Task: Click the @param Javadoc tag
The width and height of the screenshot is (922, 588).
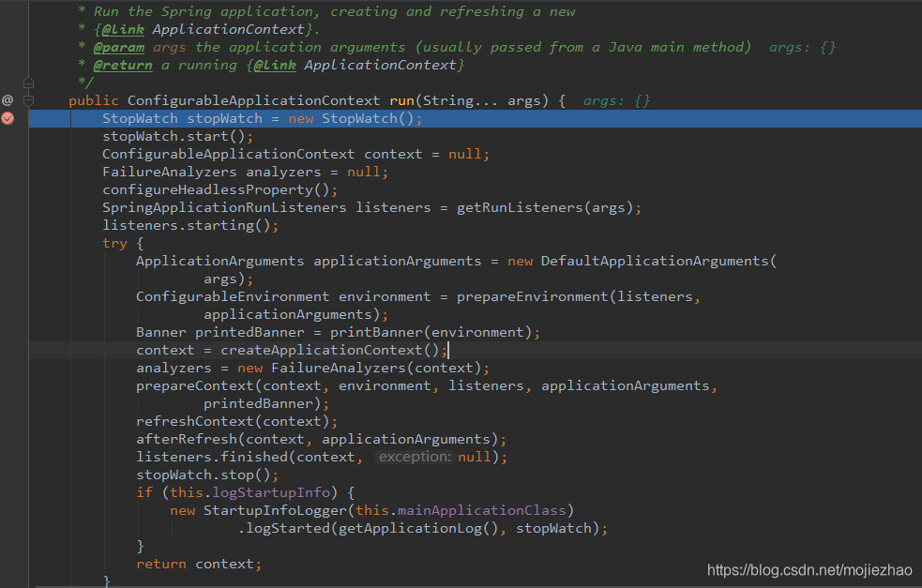Action: 119,47
